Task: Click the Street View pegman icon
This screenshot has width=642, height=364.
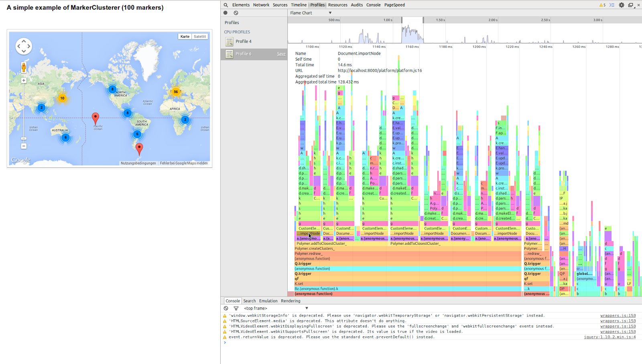Action: (x=24, y=67)
